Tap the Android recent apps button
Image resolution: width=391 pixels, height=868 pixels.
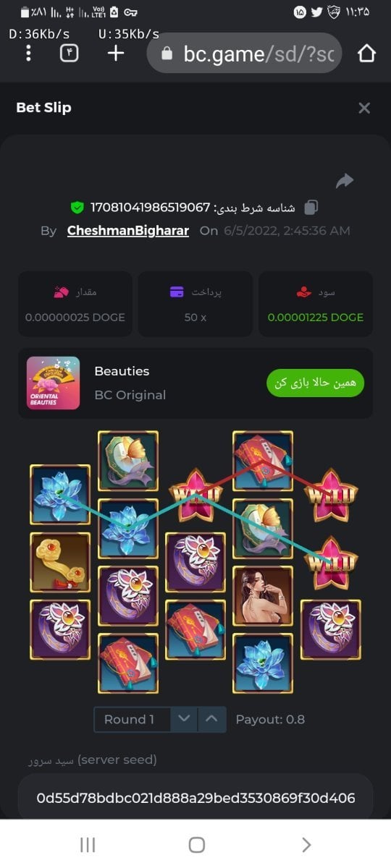point(88,844)
